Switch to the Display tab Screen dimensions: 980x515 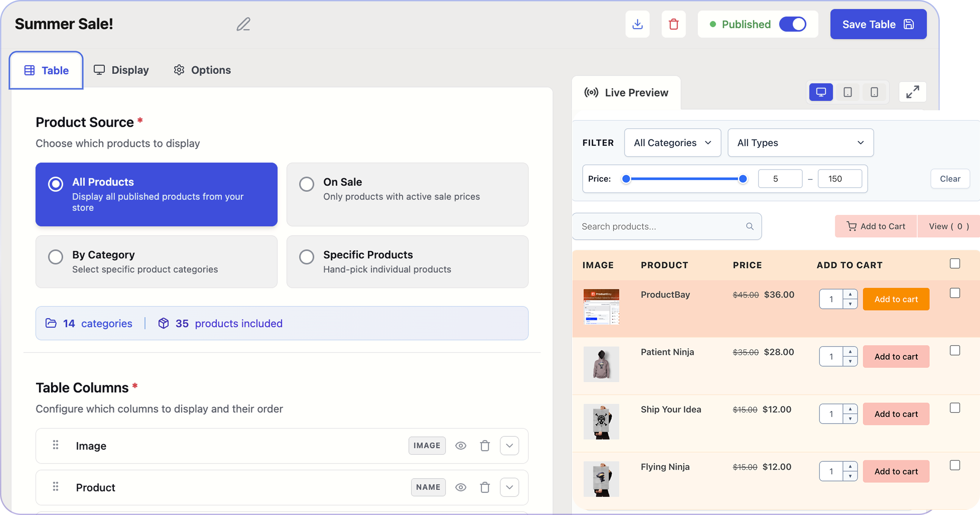tap(121, 70)
